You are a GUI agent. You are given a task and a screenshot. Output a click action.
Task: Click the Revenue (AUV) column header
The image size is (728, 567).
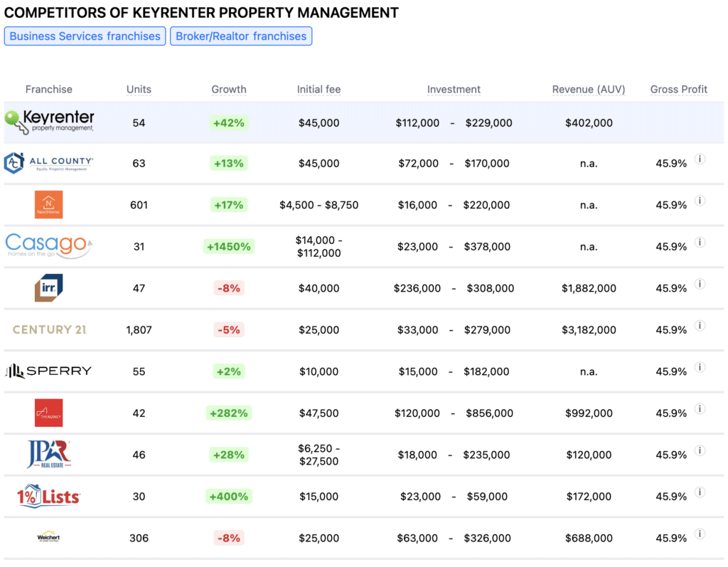(589, 89)
